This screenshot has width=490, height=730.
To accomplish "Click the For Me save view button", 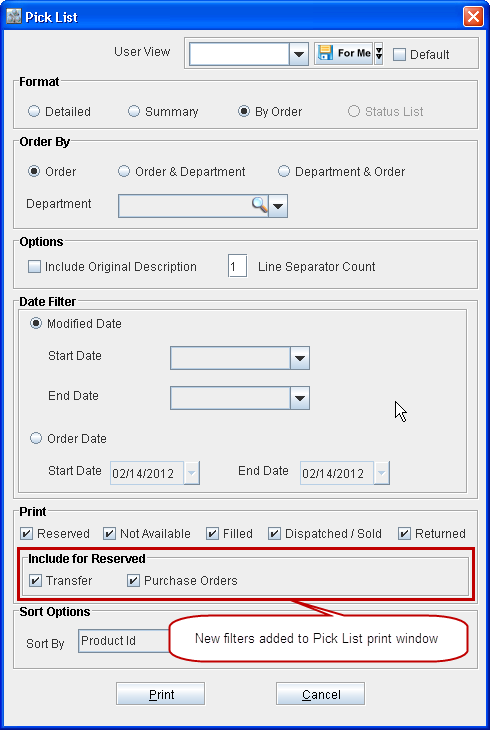I will pyautogui.click(x=343, y=54).
